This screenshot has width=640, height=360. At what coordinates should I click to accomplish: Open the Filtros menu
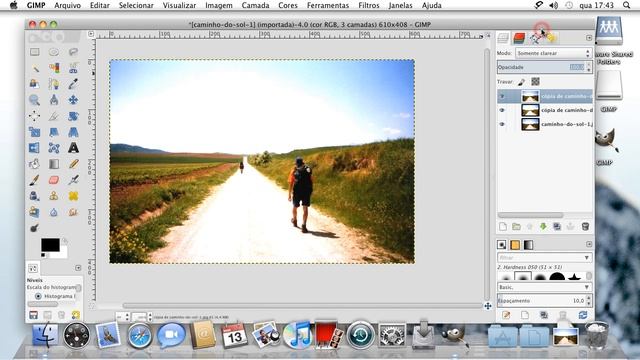(x=369, y=5)
